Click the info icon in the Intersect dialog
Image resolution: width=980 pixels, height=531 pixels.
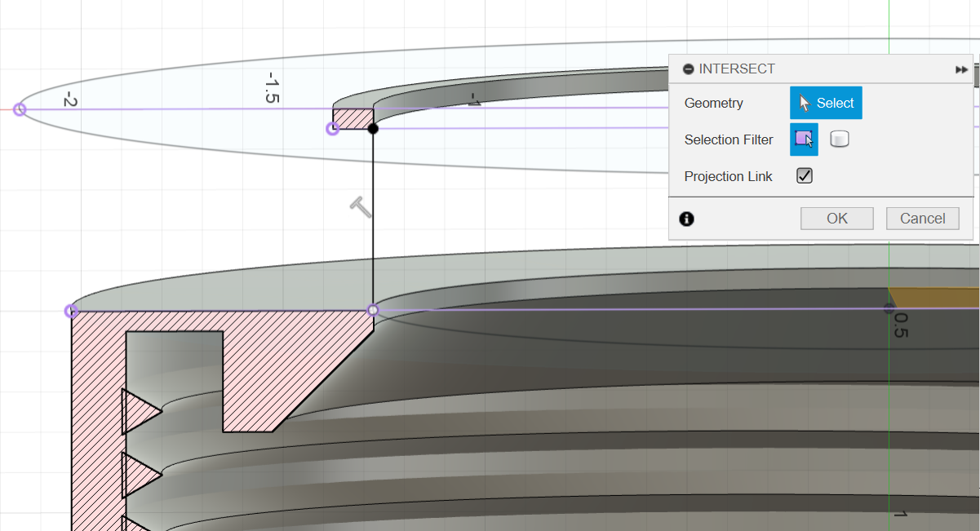click(x=686, y=219)
